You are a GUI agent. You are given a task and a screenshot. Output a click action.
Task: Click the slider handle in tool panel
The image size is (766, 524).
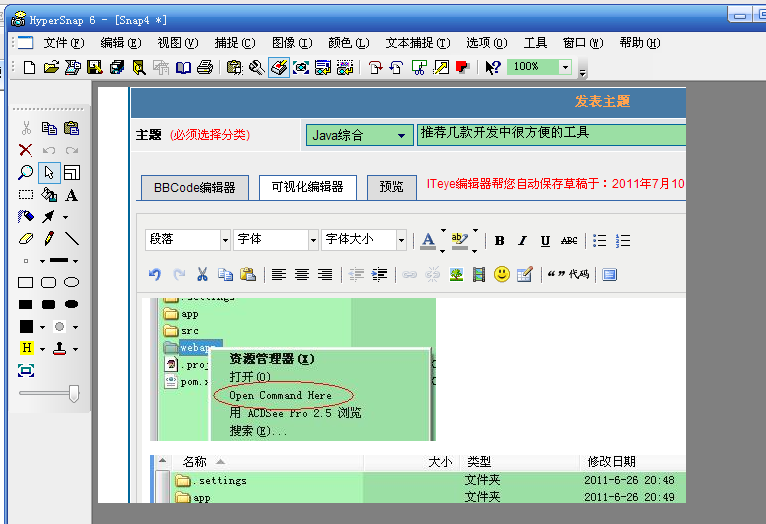click(74, 393)
